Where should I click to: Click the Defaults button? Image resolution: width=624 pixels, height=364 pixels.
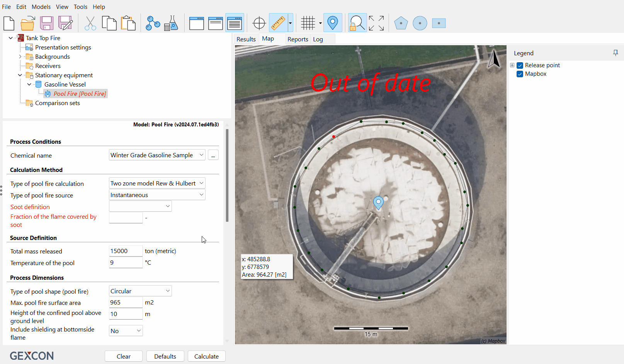(x=165, y=356)
